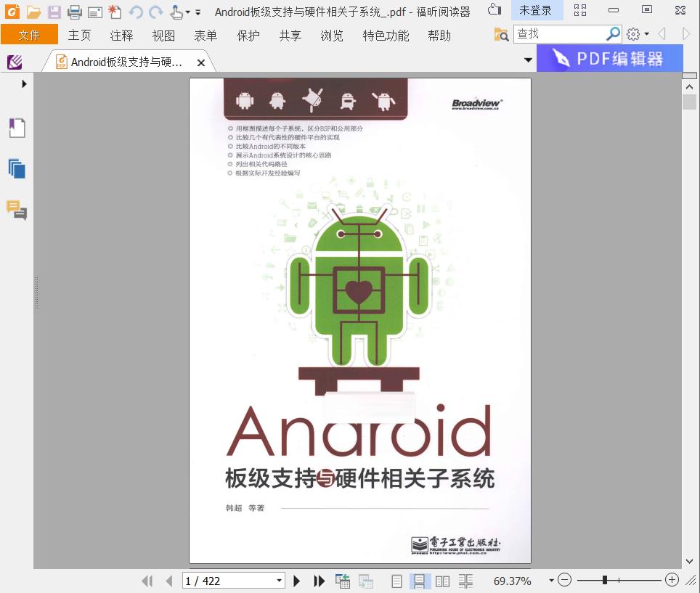
Task: Click the next view icon
Action: (366, 581)
